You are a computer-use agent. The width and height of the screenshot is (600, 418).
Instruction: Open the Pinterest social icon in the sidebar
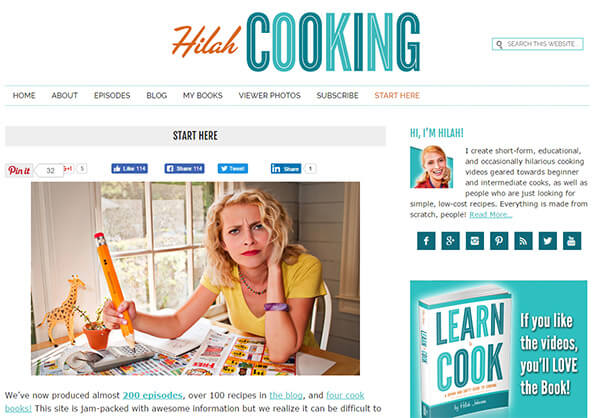tap(499, 241)
